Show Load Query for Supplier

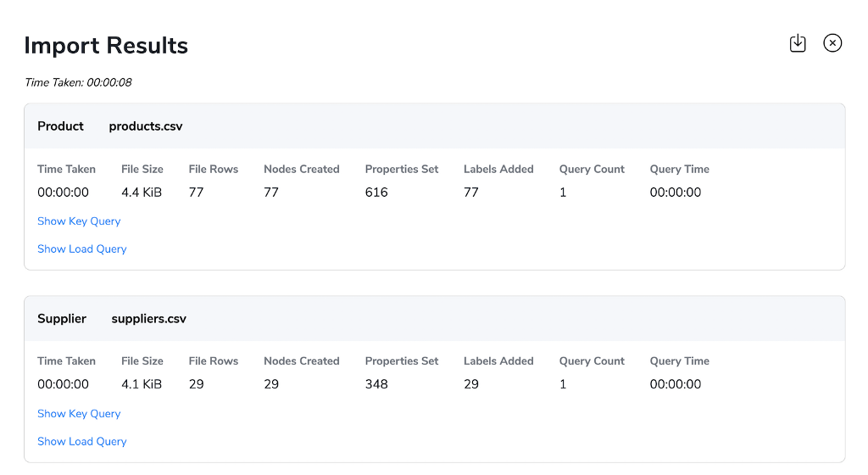click(x=82, y=441)
